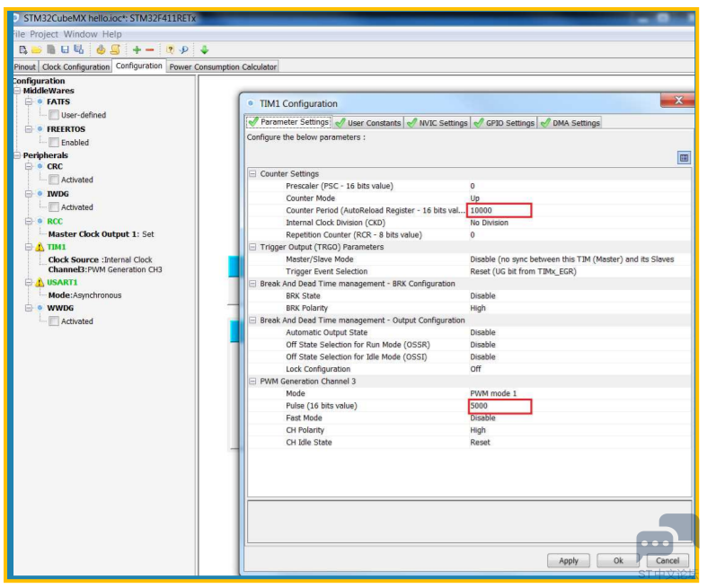Viewport: 707px width, 588px height.
Task: Click the PWM mode 1 value
Action: (494, 394)
